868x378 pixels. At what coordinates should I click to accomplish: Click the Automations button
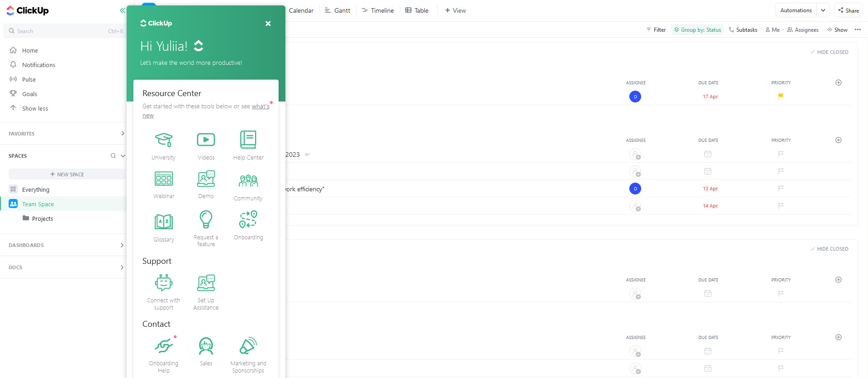[796, 10]
